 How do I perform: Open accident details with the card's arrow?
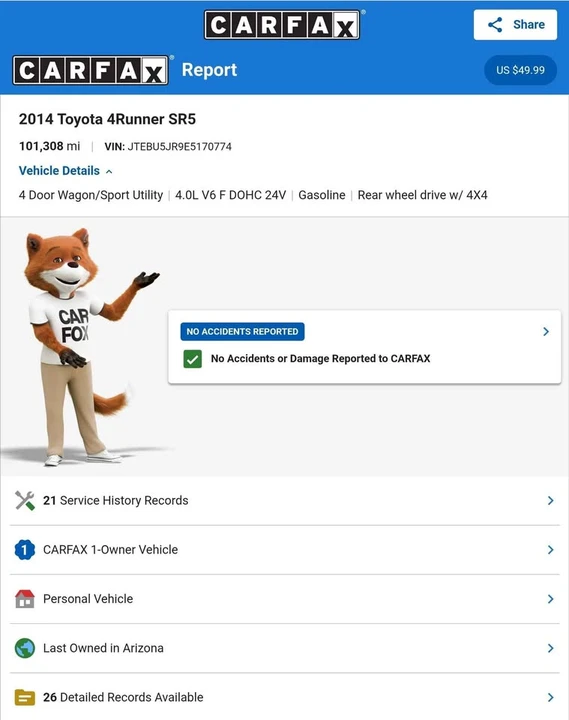pyautogui.click(x=546, y=332)
